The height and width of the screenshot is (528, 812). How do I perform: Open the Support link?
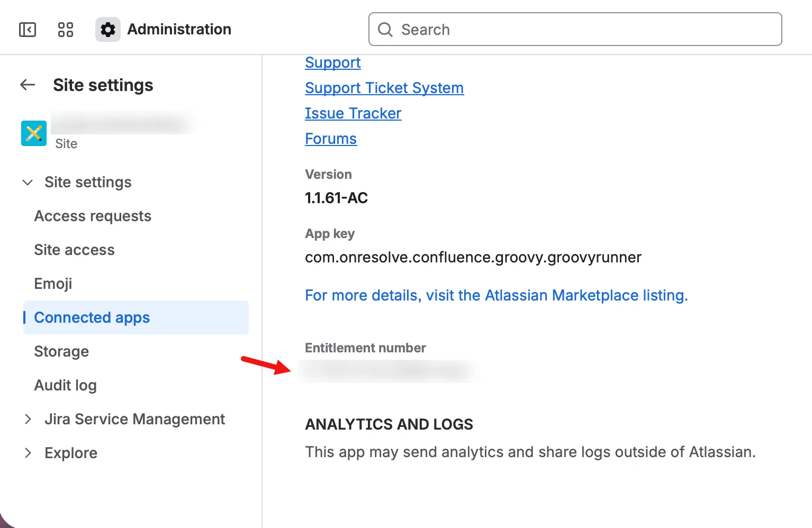[333, 62]
